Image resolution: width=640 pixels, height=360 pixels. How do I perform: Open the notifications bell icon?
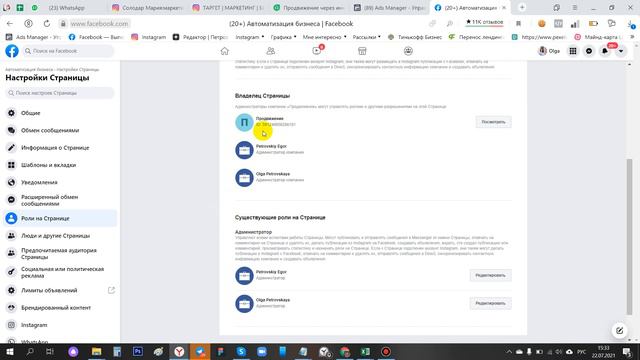click(605, 51)
